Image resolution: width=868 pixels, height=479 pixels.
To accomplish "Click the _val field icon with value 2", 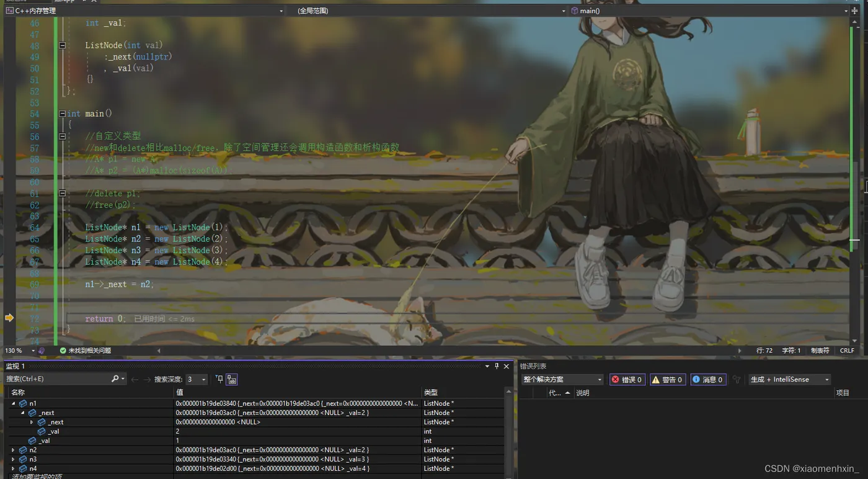I will pos(42,431).
